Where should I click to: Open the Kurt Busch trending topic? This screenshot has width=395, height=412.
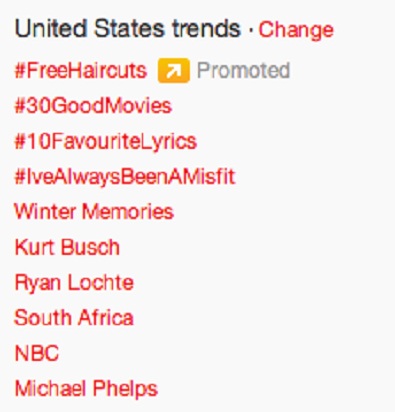[x=67, y=247]
